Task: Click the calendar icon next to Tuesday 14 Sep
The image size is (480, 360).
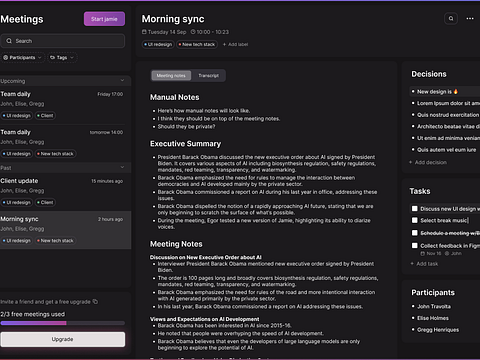Action: [144, 32]
